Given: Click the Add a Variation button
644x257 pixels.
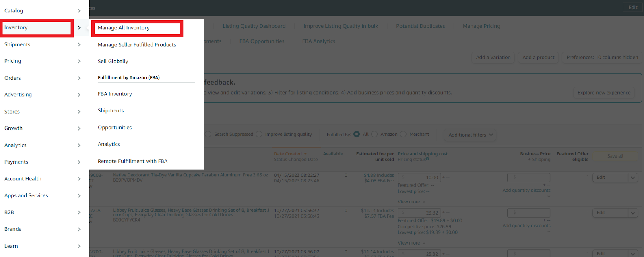Looking at the screenshot, I should [493, 58].
